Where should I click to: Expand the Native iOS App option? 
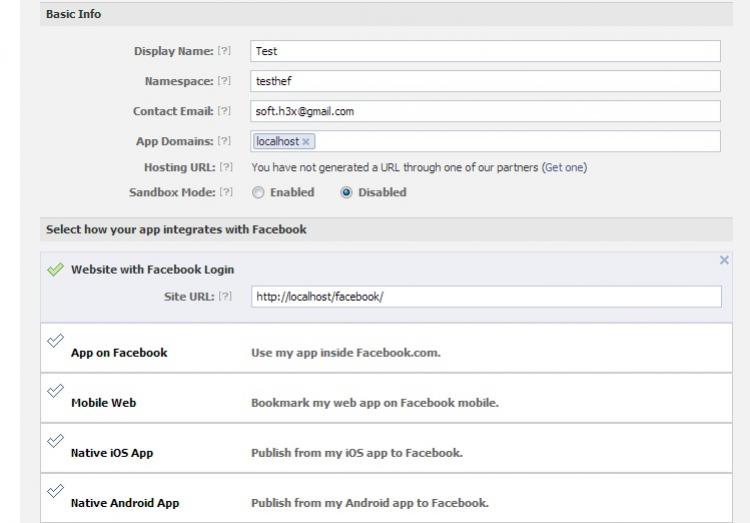(386, 448)
